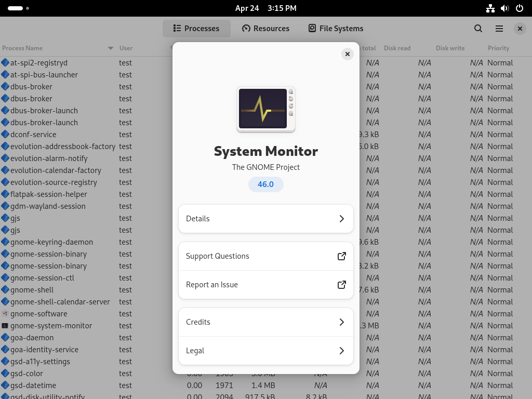Click the chevron arrow on the Credits row
This screenshot has height=399, width=532.
click(x=342, y=322)
